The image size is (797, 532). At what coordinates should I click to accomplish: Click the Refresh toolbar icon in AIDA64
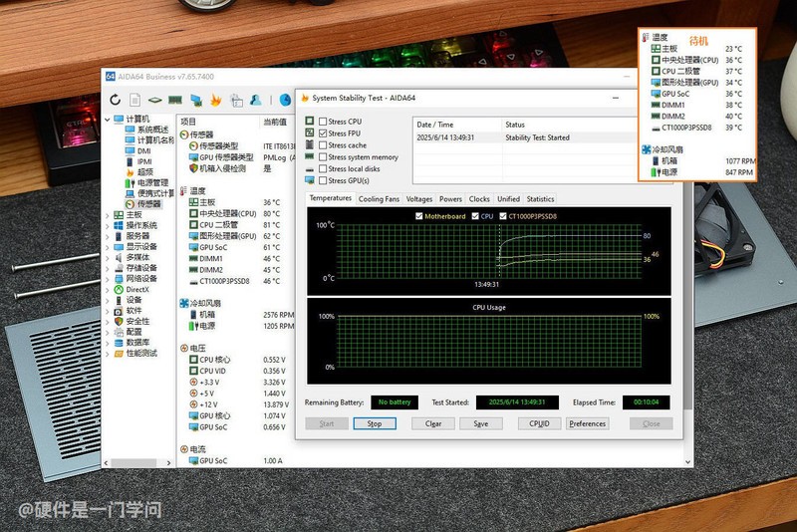(x=115, y=100)
